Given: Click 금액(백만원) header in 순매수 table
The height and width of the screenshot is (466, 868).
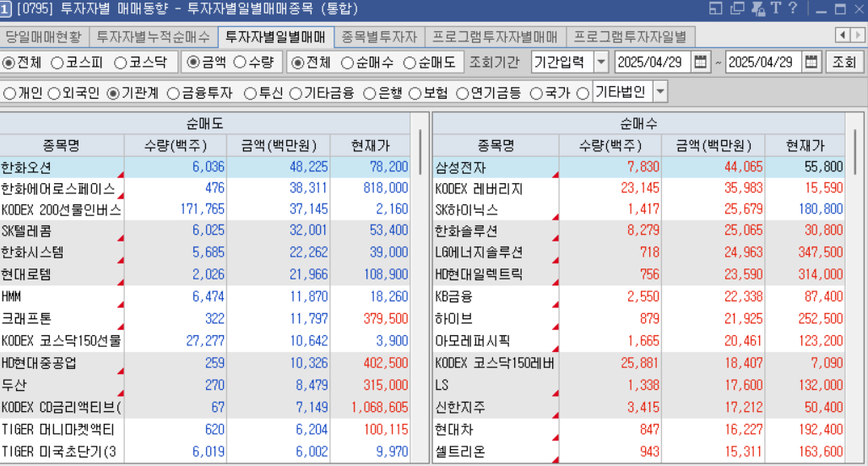Looking at the screenshot, I should [713, 145].
